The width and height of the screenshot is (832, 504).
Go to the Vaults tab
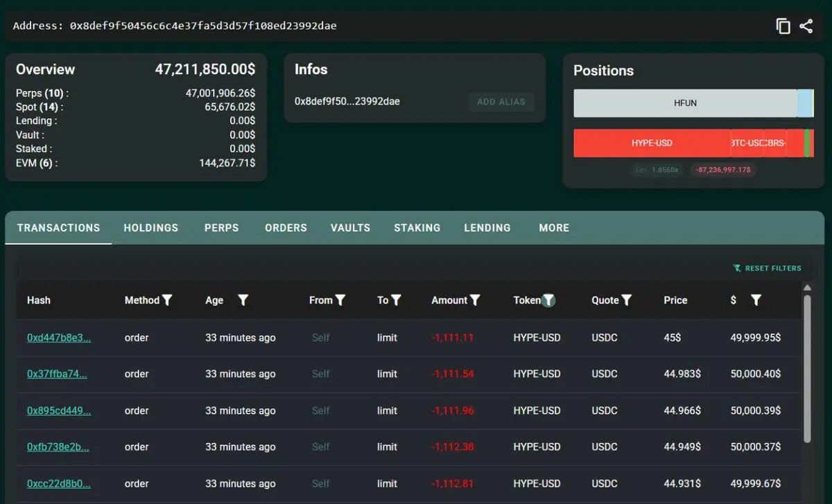(350, 227)
